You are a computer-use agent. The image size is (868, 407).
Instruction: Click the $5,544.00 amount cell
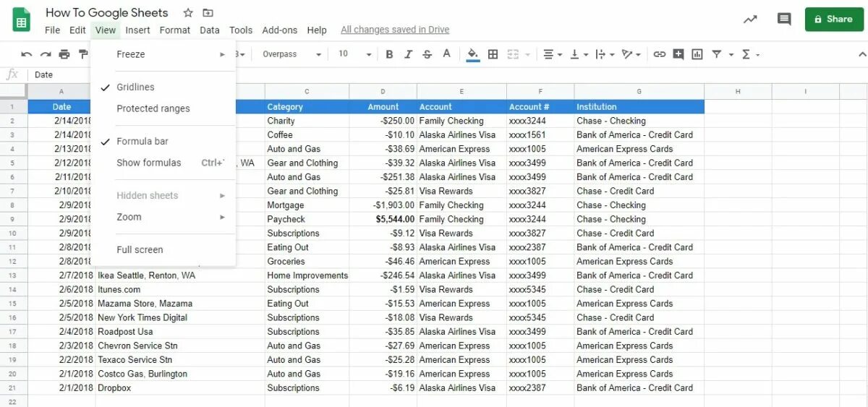pos(383,219)
